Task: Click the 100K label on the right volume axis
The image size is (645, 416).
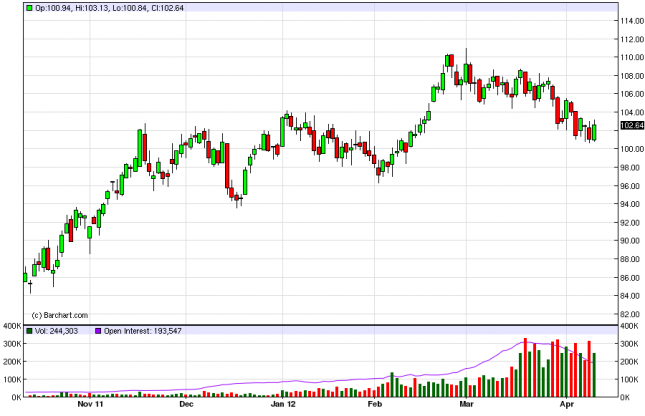Action: click(629, 380)
